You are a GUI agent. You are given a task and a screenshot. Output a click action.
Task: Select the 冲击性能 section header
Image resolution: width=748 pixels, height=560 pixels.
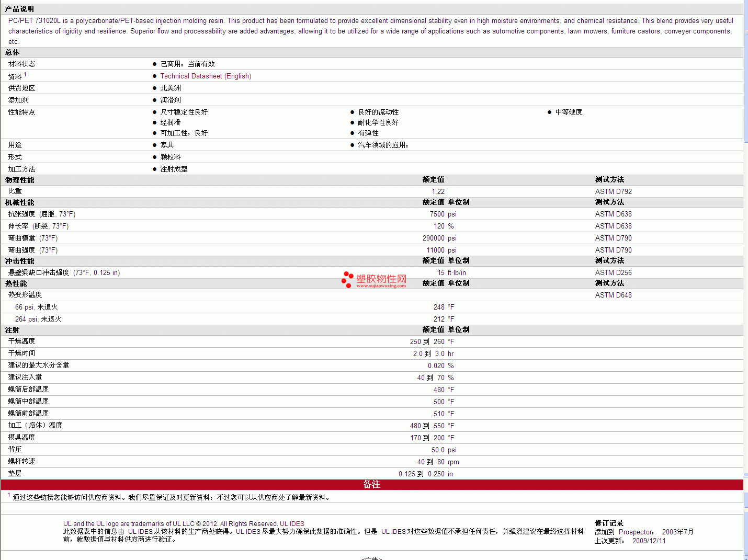[x=19, y=261]
